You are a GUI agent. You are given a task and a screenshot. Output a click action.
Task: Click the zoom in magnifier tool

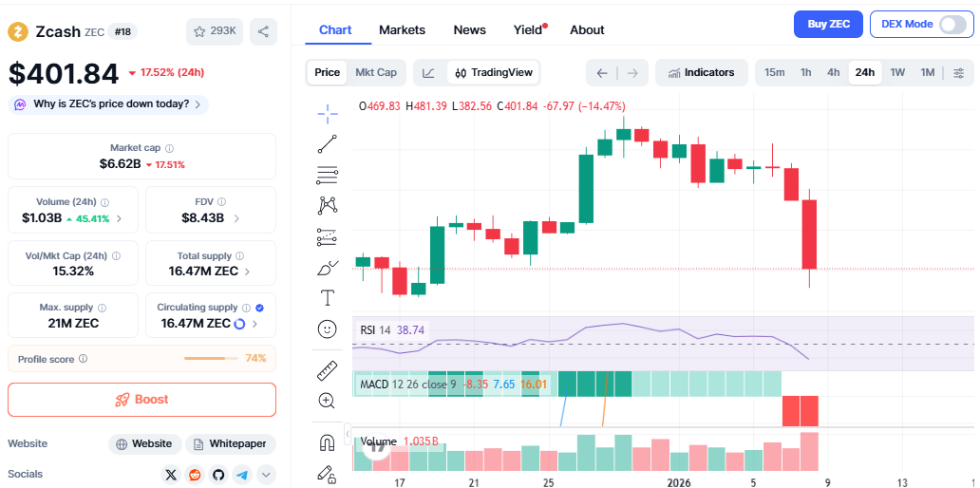(x=328, y=401)
